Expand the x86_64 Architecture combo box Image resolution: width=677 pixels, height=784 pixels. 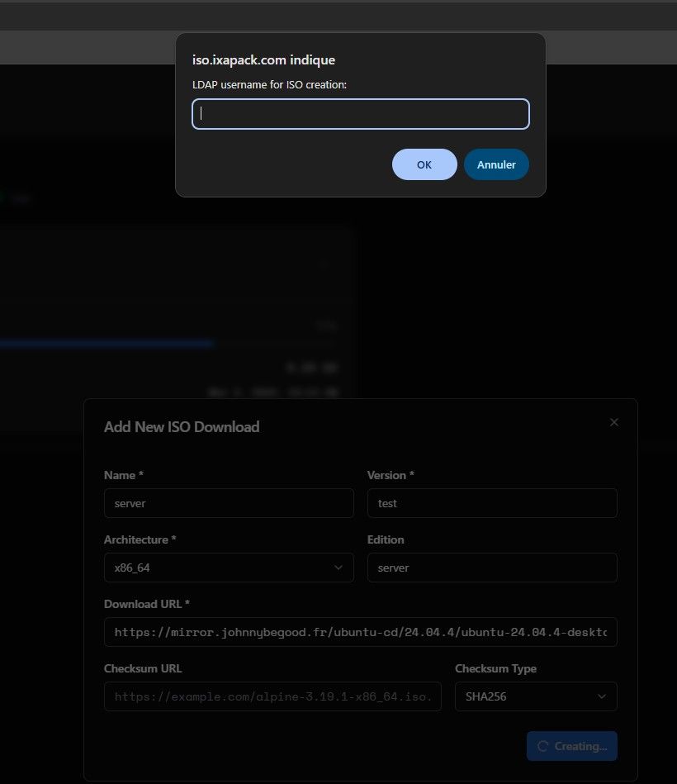pos(228,568)
